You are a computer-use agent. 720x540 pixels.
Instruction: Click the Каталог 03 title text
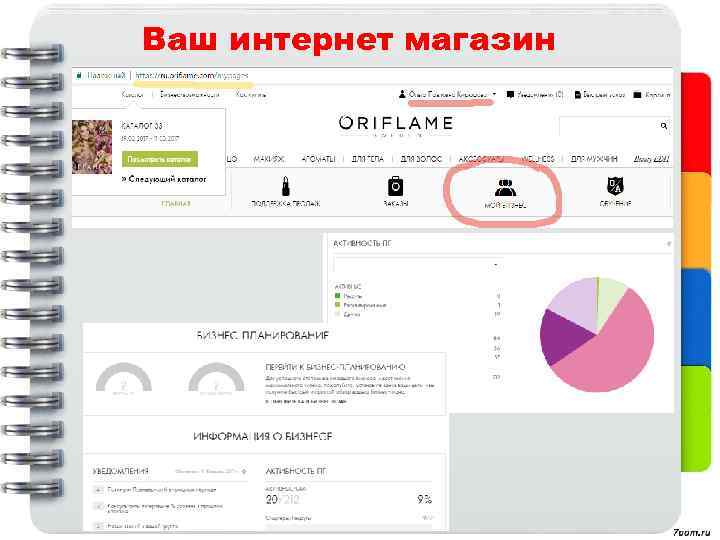pos(142,126)
